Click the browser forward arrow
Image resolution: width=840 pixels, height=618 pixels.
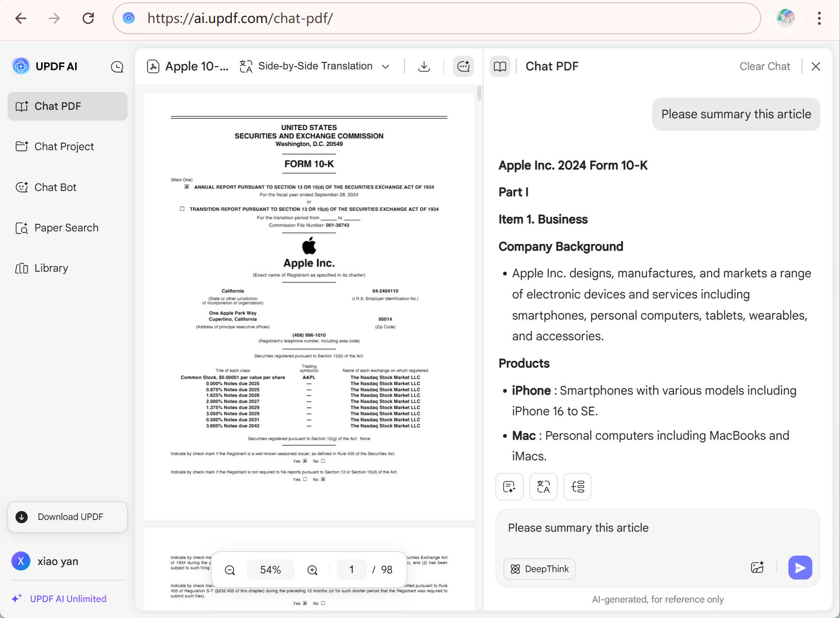pos(54,18)
